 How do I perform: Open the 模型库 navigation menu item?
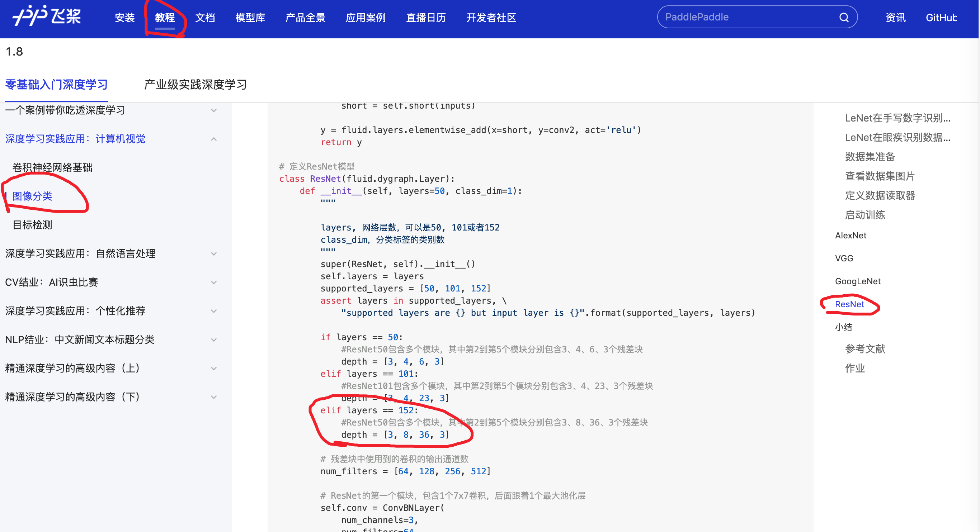point(250,18)
